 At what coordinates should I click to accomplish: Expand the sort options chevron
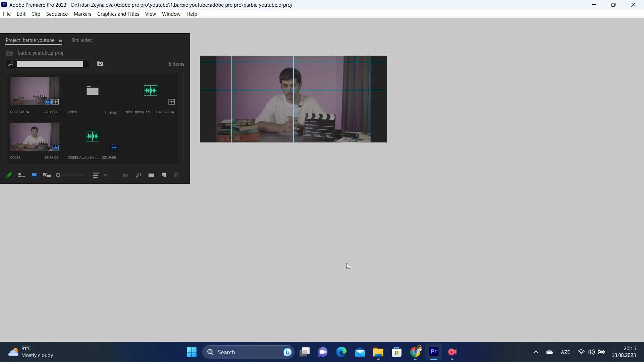[x=105, y=175]
